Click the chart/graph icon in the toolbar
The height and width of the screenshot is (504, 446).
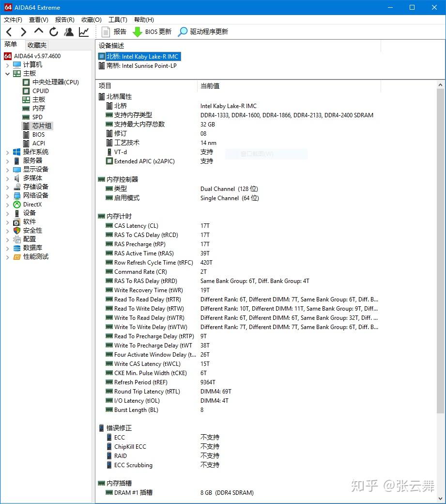(83, 31)
